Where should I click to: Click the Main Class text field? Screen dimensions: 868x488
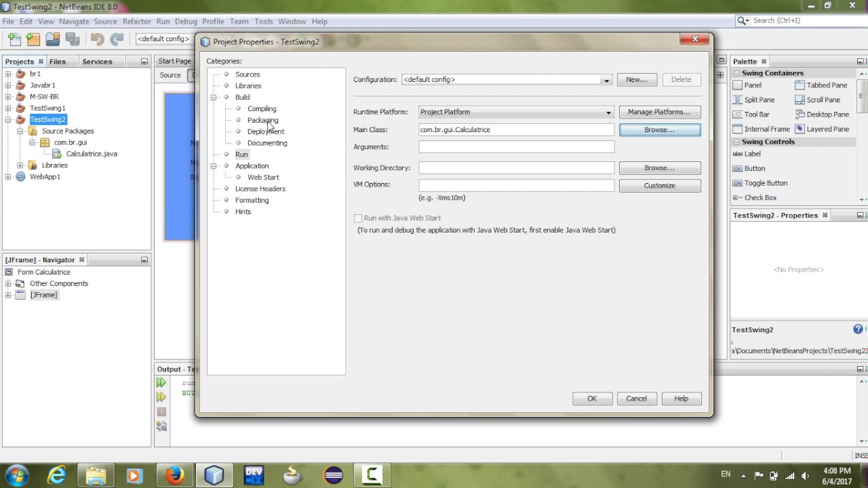pyautogui.click(x=517, y=129)
